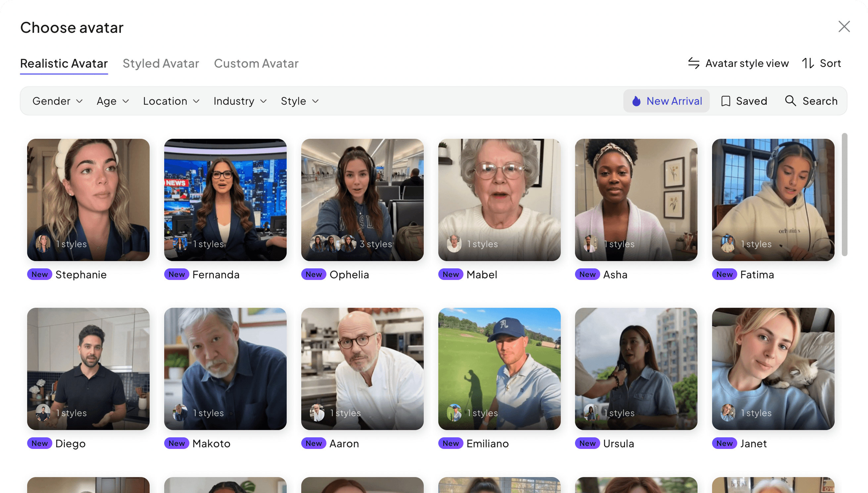Open the Style filter

[x=299, y=101]
